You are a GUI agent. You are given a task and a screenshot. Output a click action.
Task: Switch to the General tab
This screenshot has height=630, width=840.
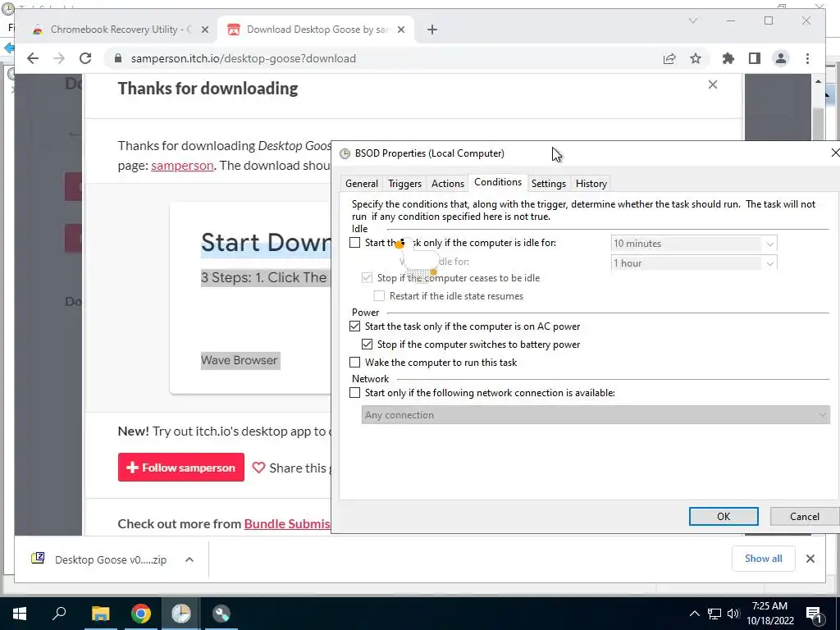click(x=362, y=183)
